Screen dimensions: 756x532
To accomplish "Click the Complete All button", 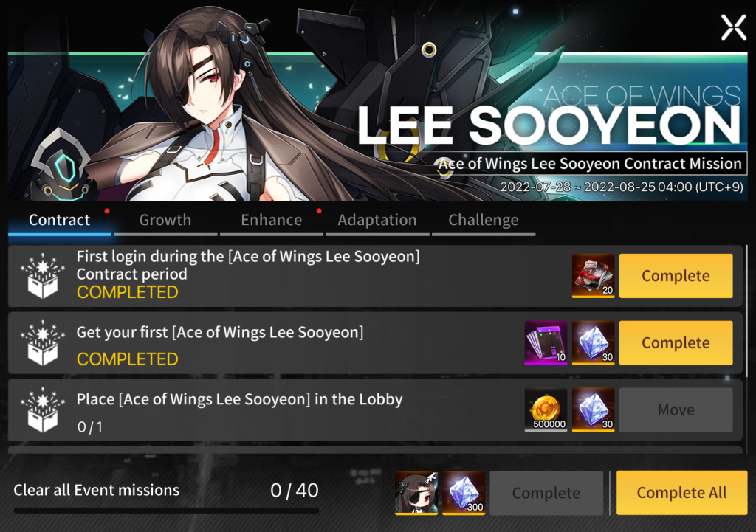I will [681, 493].
